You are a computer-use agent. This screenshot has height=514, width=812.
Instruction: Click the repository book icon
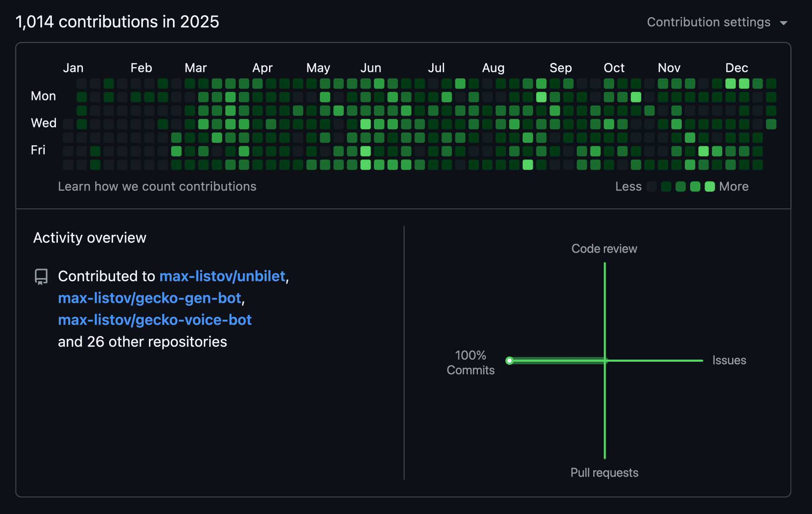pyautogui.click(x=41, y=276)
